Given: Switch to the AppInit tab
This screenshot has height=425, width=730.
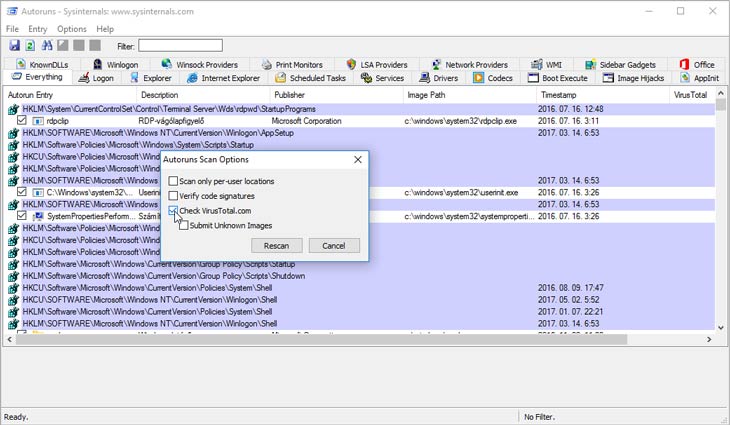Looking at the screenshot, I should pyautogui.click(x=699, y=78).
